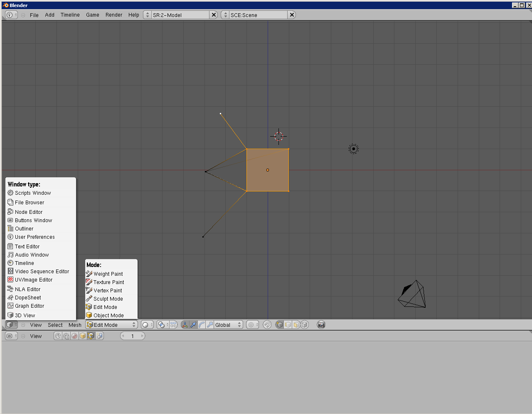Screen dimensions: 532x414
Task: Open the screen selector arrows beside SR:2-Model
Action: pyautogui.click(x=147, y=15)
